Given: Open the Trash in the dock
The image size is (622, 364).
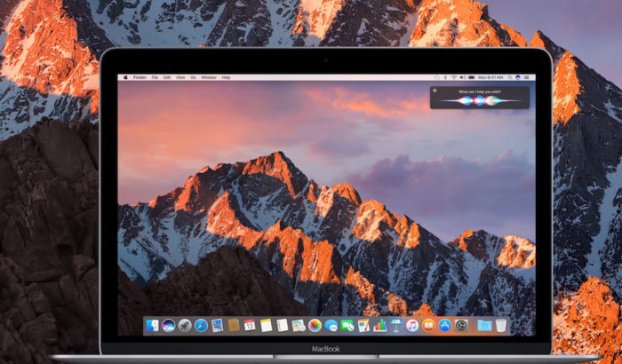Looking at the screenshot, I should (500, 326).
